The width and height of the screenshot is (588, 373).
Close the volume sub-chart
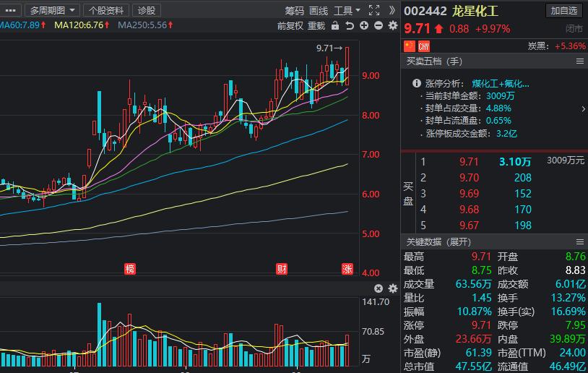click(x=379, y=288)
